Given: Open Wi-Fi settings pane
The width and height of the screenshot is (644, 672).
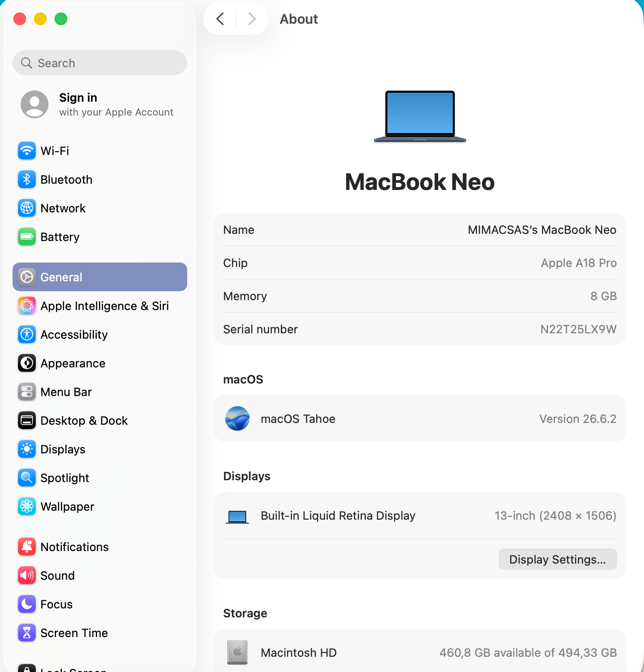Looking at the screenshot, I should click(100, 151).
